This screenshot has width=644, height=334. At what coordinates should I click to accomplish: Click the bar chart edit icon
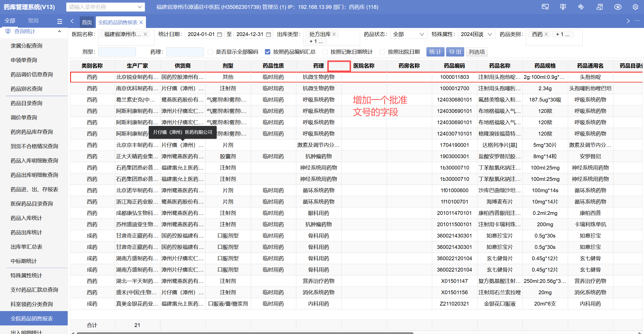point(581,7)
